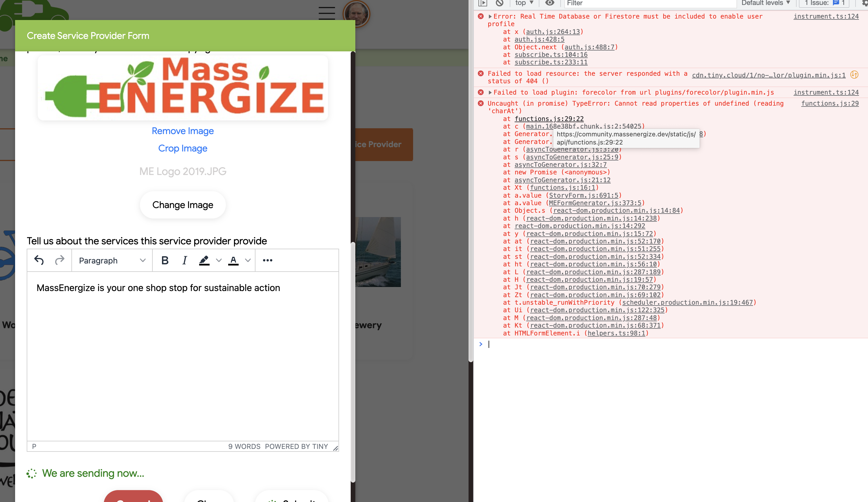Toggle bold formatting in the editor toolbar
Image resolution: width=868 pixels, height=502 pixels.
[165, 260]
